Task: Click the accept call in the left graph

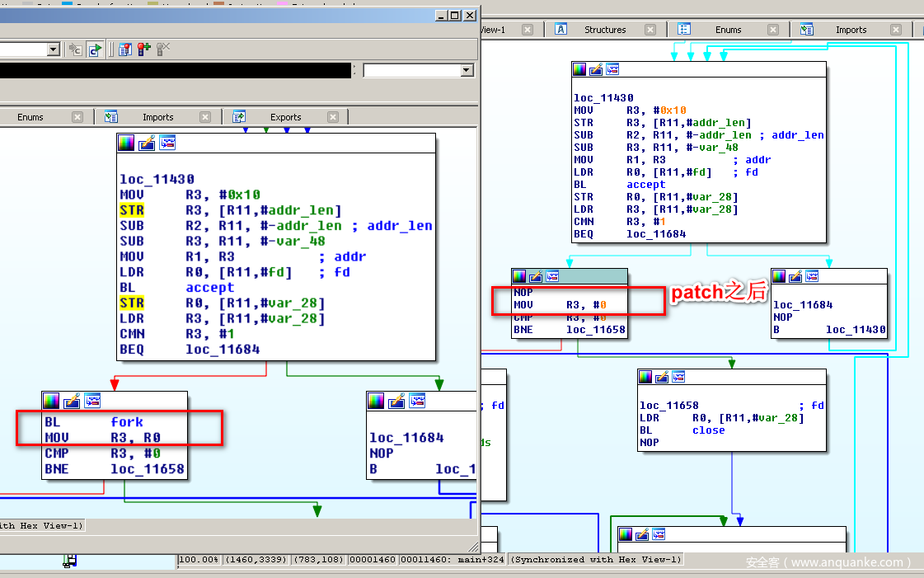Action: (209, 288)
